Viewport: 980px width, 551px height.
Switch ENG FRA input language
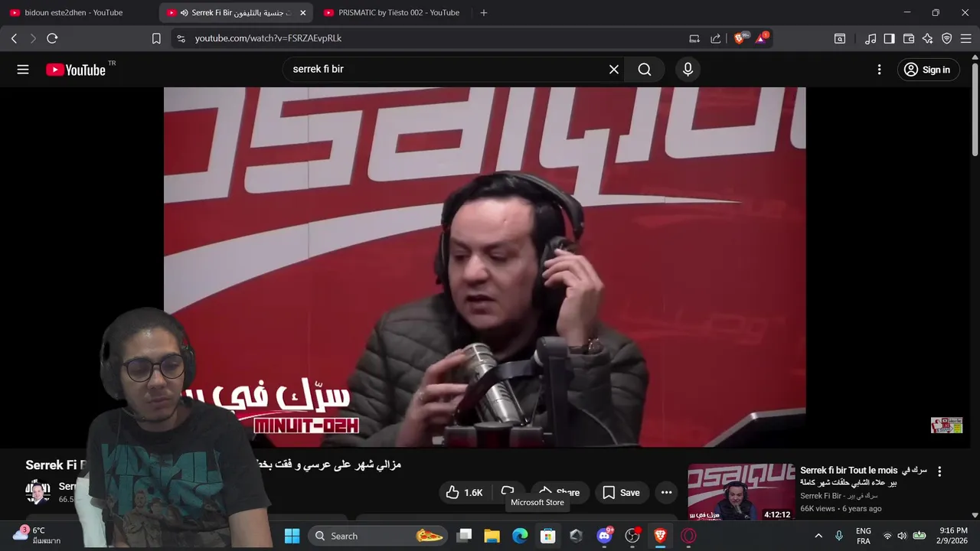[x=863, y=536]
